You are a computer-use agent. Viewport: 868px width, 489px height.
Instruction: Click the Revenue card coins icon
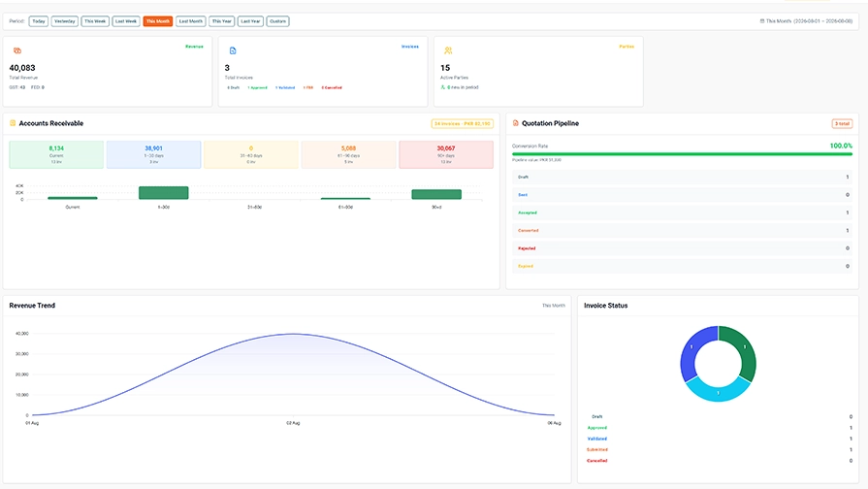[x=17, y=50]
